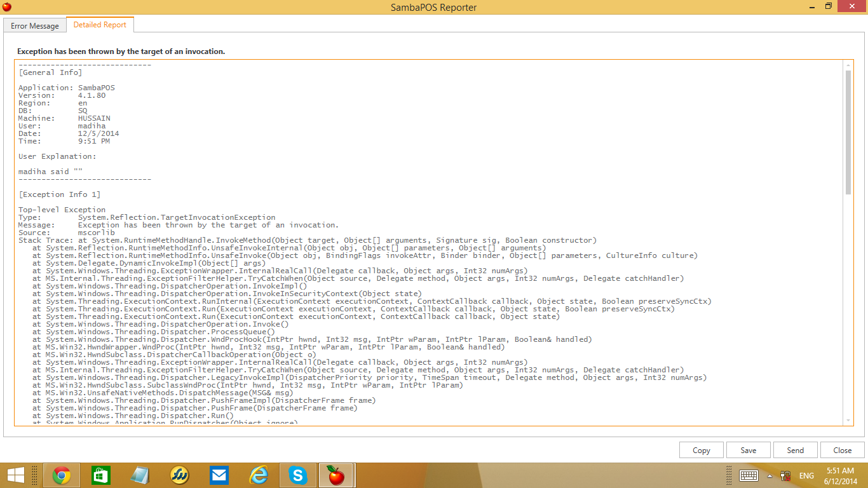Click the network status tray icon
The image size is (868, 488).
(x=785, y=475)
